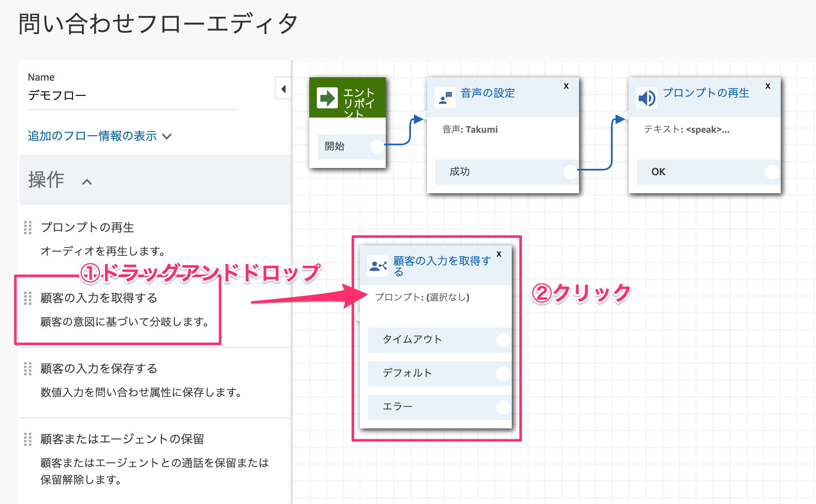This screenshot has width=816, height=504.
Task: Click the テキスト: <speak>... text
Action: (x=687, y=129)
